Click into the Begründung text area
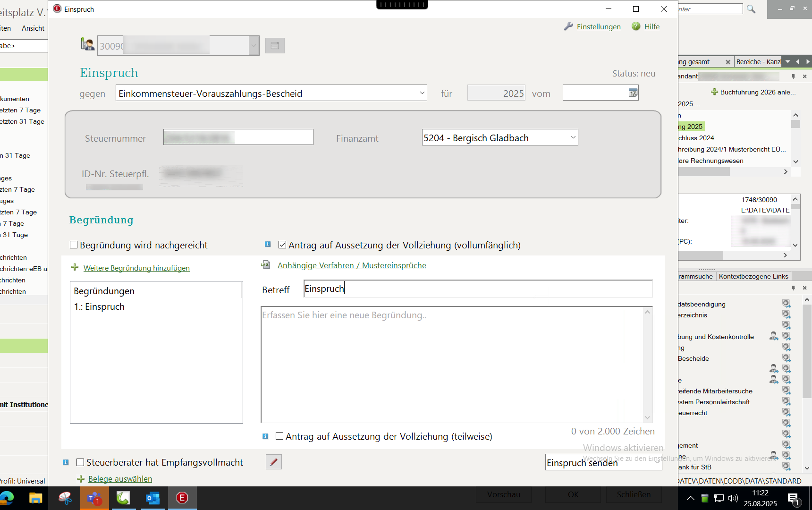Screen dimensions: 812x510 point(451,364)
